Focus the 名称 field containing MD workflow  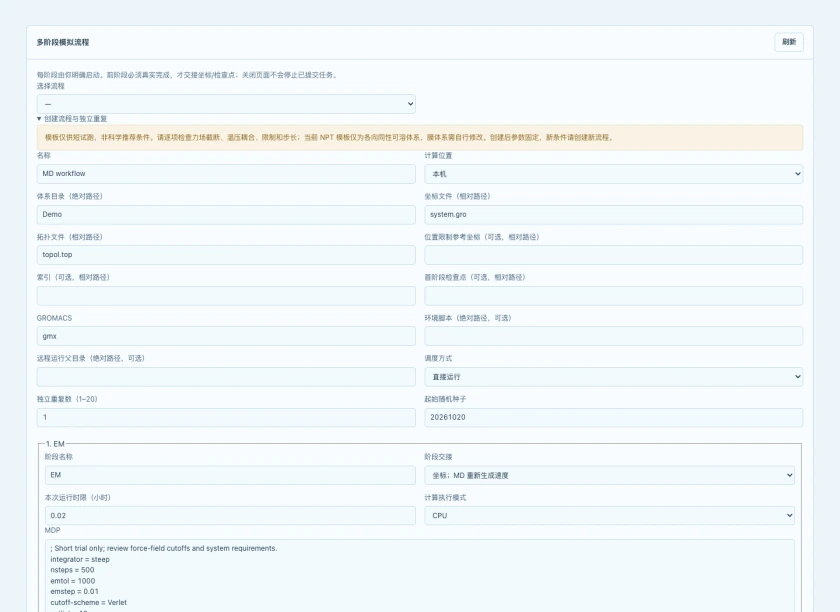(226, 174)
